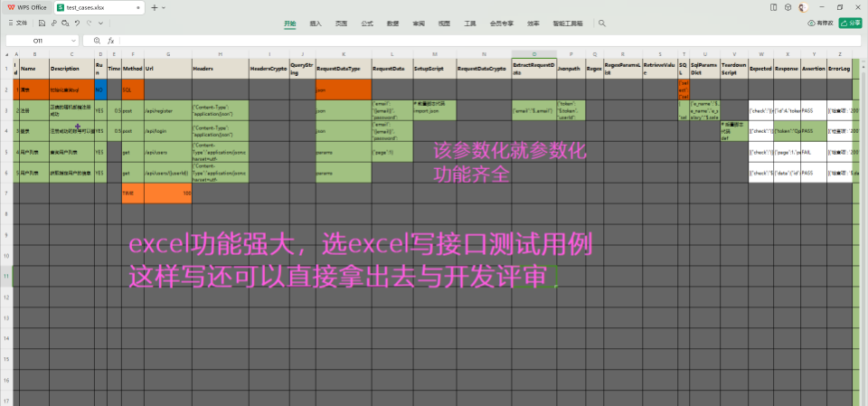Click the Method header cell
Viewport: 868px width, 406px height.
coord(133,68)
